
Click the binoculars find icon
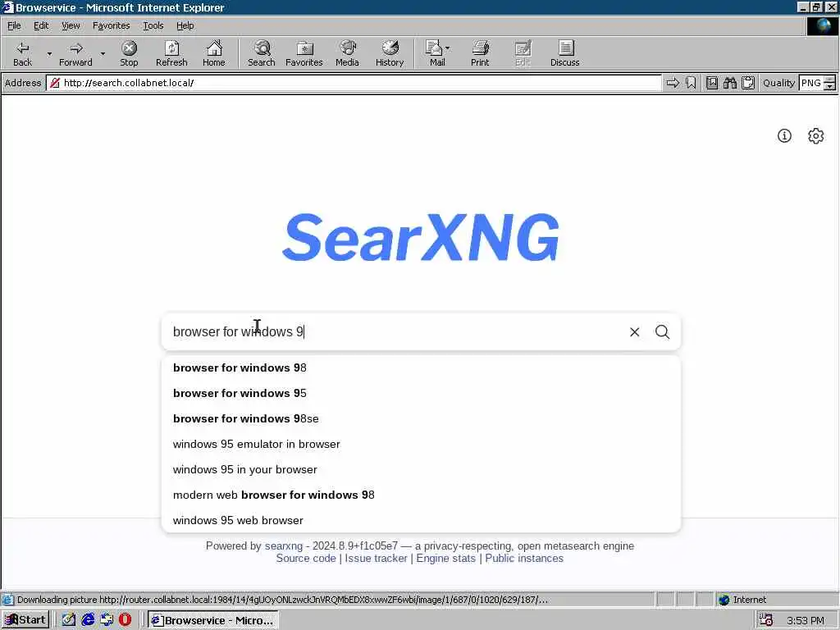729,83
